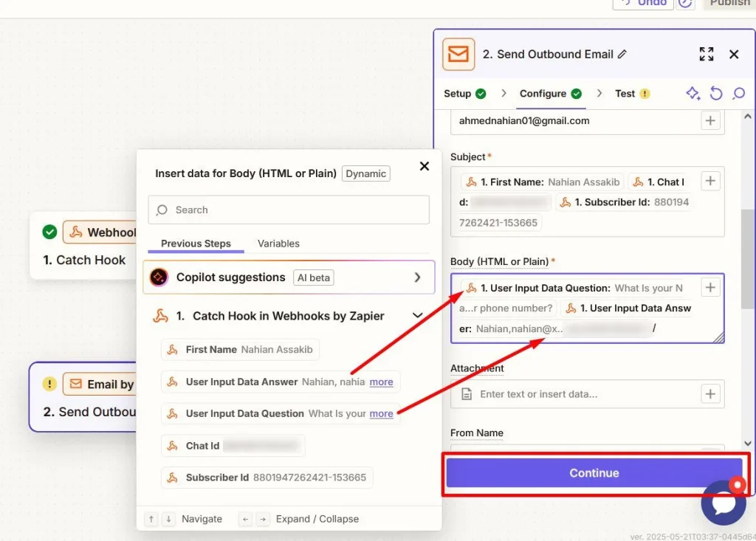Image resolution: width=756 pixels, height=541 pixels.
Task: Click the Email by badge on the step 2 card
Action: click(x=100, y=385)
